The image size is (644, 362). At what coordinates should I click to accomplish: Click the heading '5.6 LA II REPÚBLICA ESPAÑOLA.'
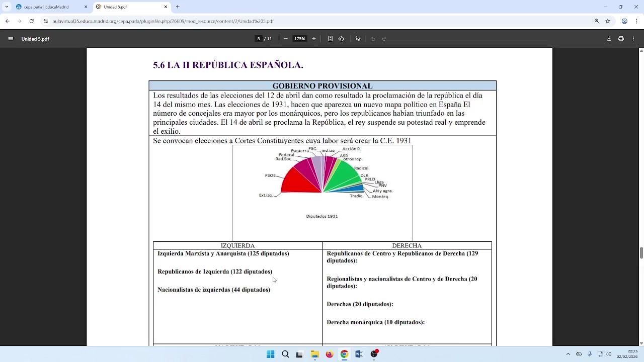point(228,65)
